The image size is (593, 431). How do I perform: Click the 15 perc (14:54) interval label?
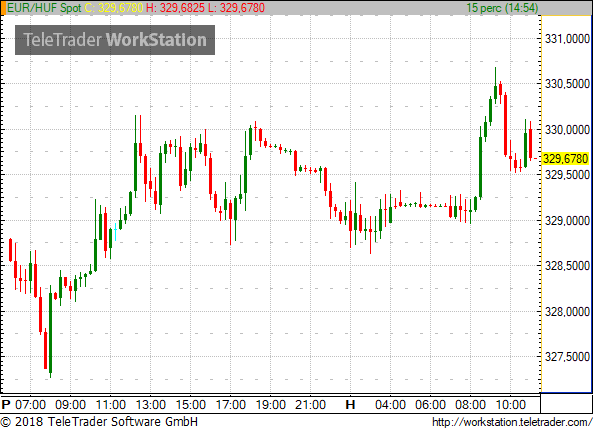tap(502, 8)
